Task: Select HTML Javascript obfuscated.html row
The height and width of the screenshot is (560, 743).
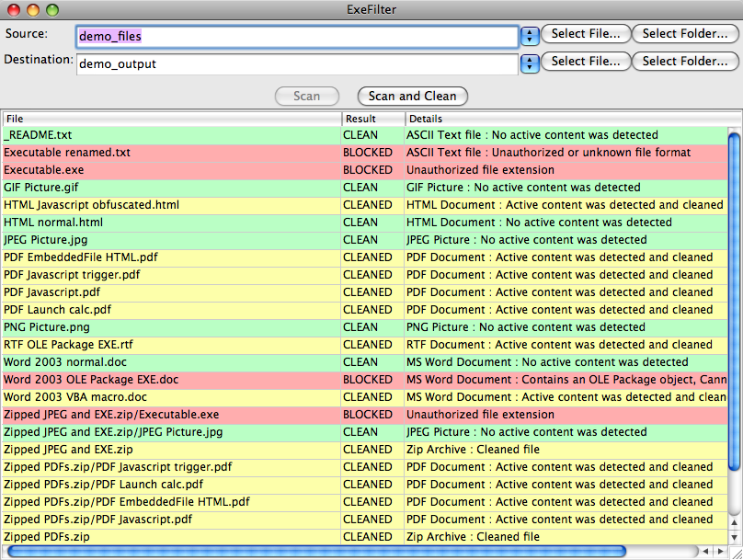Action: point(365,205)
